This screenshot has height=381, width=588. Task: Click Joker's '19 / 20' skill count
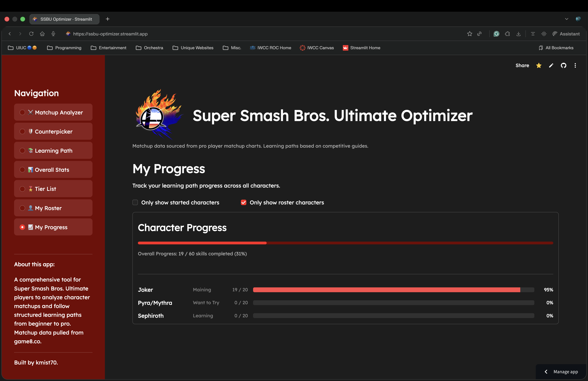click(x=240, y=290)
